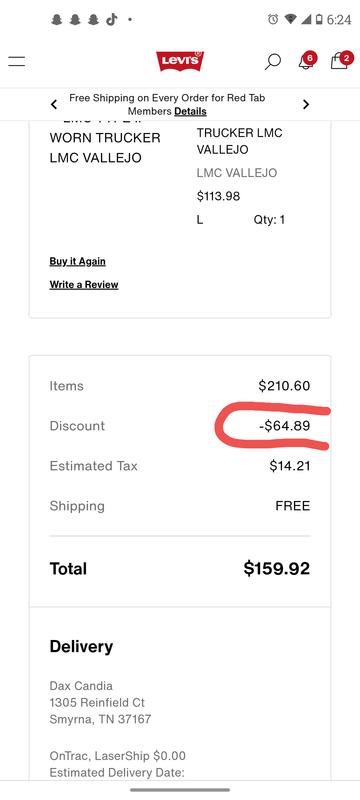Tap the WORN TRUCKER LMC VALLEJO title

(105, 148)
